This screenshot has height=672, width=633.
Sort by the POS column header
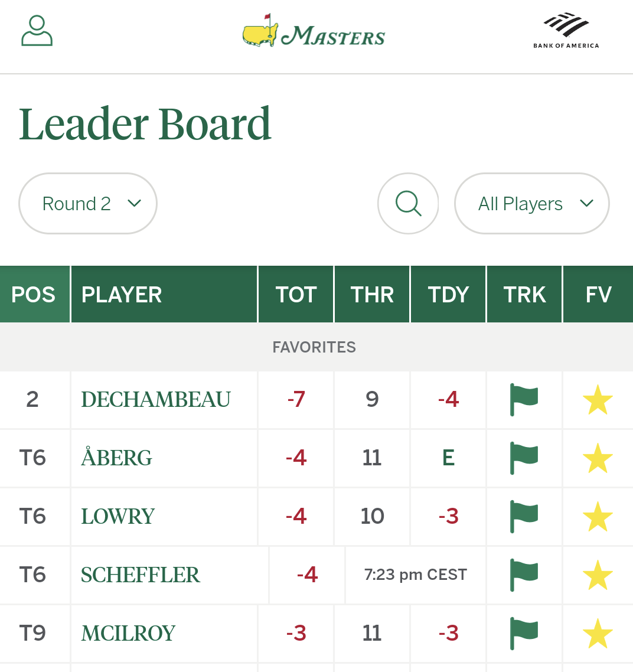[35, 294]
